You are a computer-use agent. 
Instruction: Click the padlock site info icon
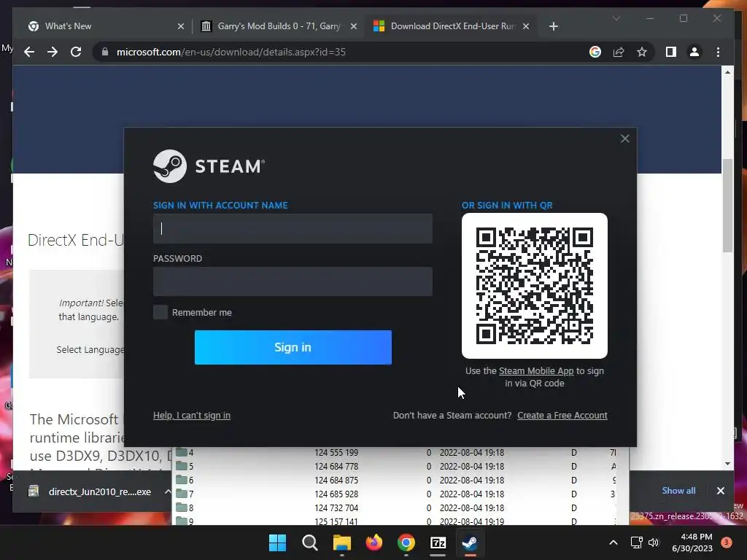(x=105, y=52)
